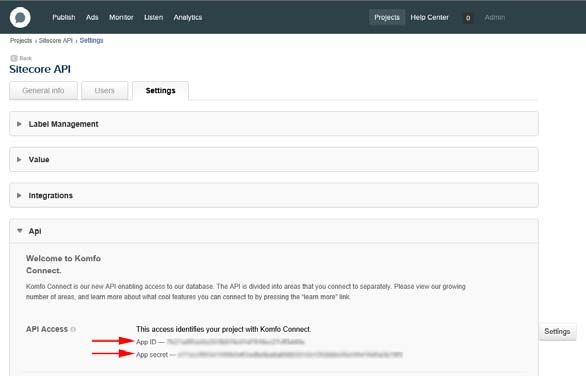Open the Monitor menu
Viewport: 586px width, 376px height.
coord(121,18)
